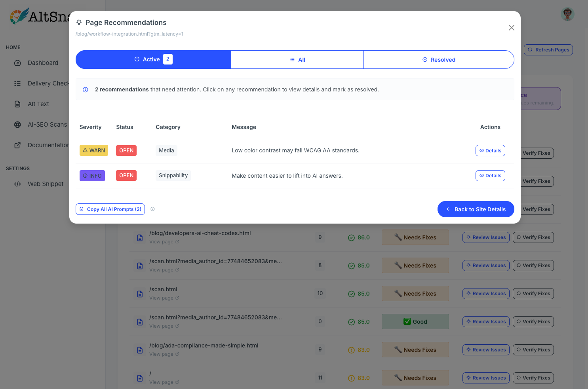Image resolution: width=588 pixels, height=389 pixels.
Task: Click the info icon beside Copy All AI Prompts
Action: 152,209
